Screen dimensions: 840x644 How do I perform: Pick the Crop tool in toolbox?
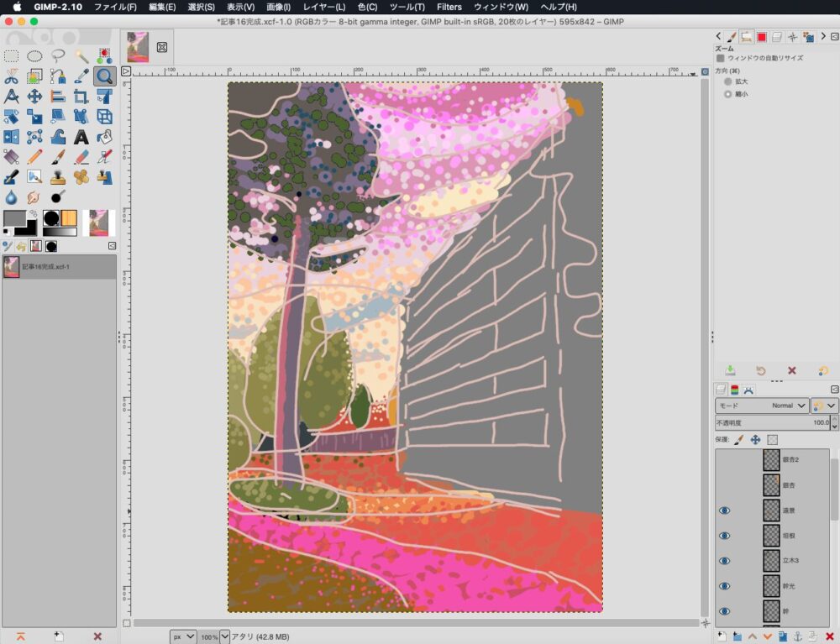(x=81, y=97)
